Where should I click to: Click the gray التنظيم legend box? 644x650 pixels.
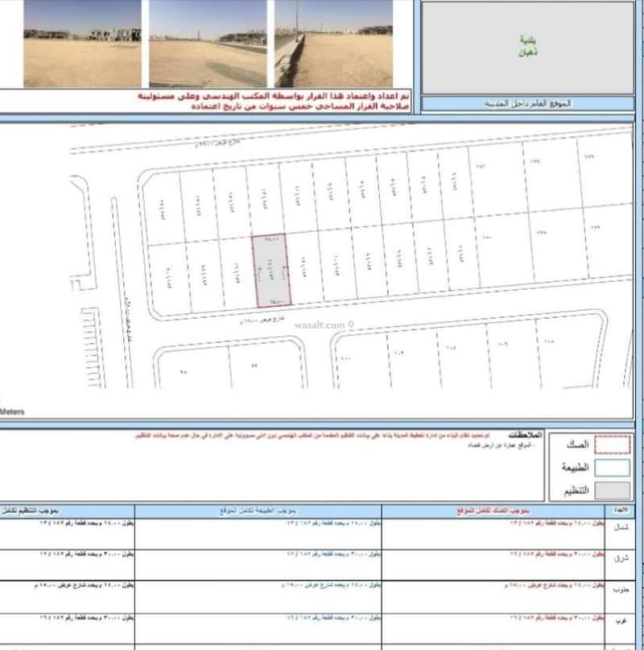pyautogui.click(x=613, y=490)
